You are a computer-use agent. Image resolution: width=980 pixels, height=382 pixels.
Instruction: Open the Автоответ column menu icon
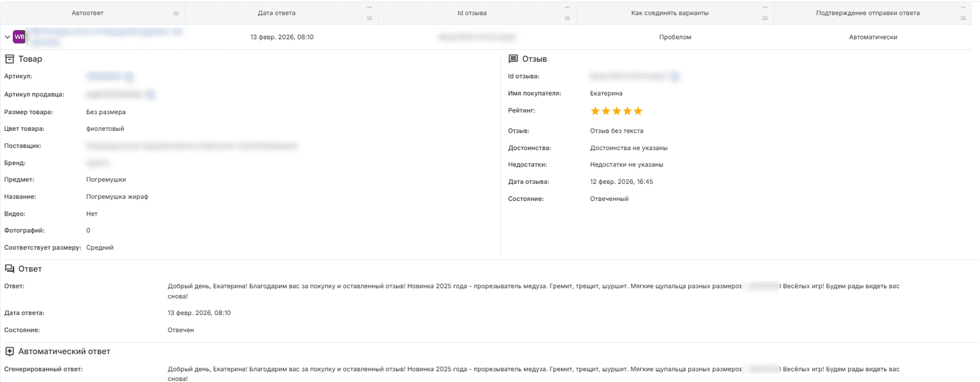click(176, 13)
